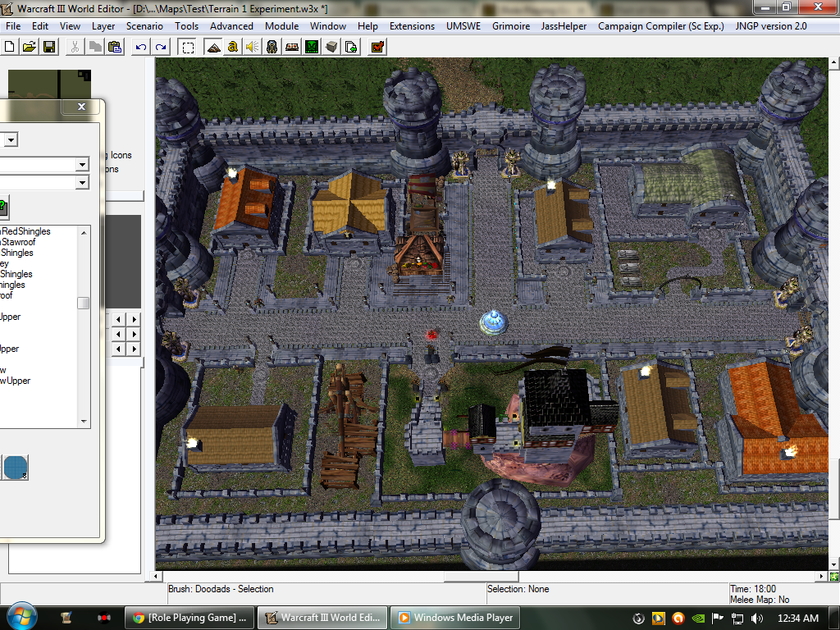Open the JassHelper menu

click(x=564, y=26)
